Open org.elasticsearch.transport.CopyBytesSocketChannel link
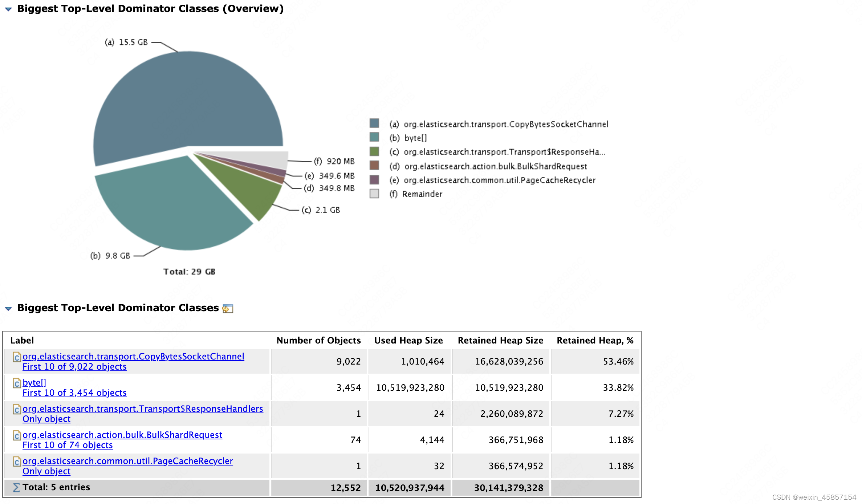This screenshot has width=862, height=504. pyautogui.click(x=133, y=357)
